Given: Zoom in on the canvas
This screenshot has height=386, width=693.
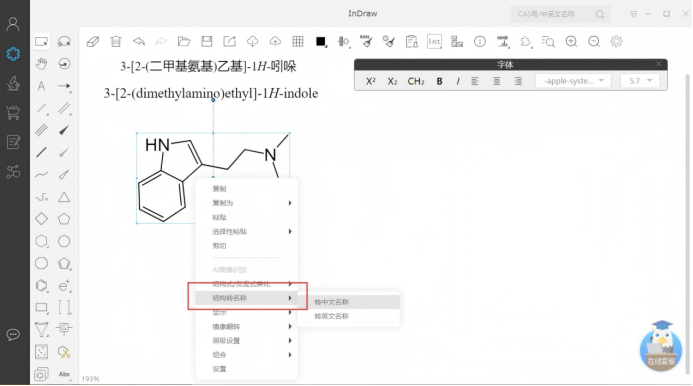Looking at the screenshot, I should click(571, 42).
